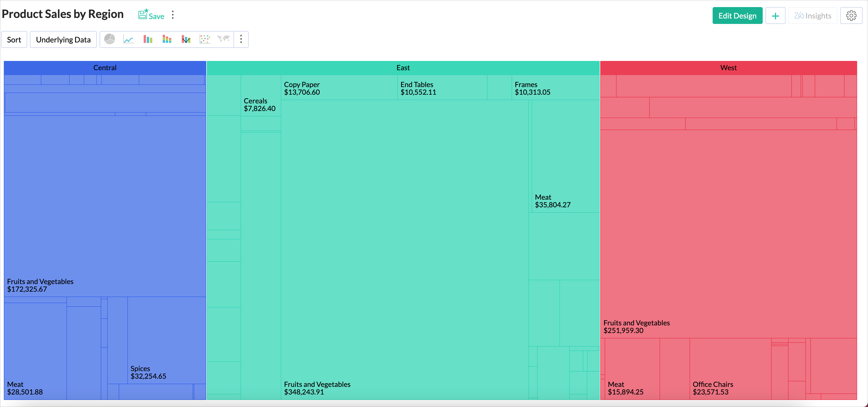Viewport: 868px width, 407px height.
Task: Change to the bar chart type
Action: coord(147,39)
